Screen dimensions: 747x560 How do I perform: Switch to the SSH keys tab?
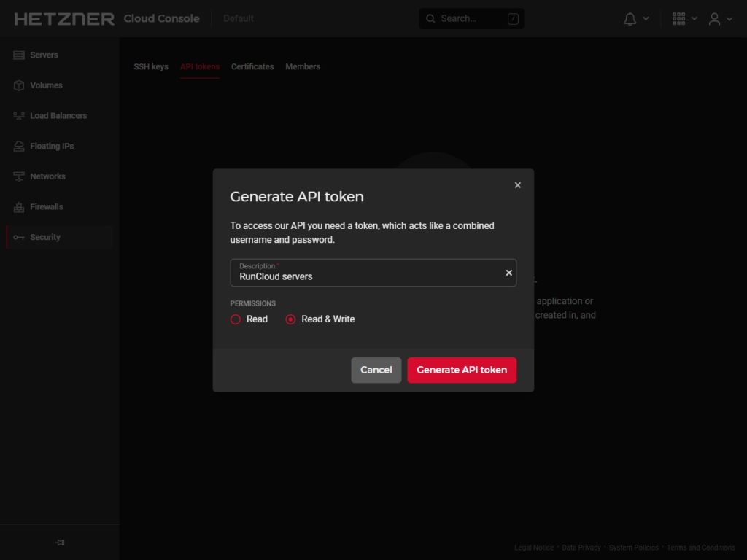(151, 67)
